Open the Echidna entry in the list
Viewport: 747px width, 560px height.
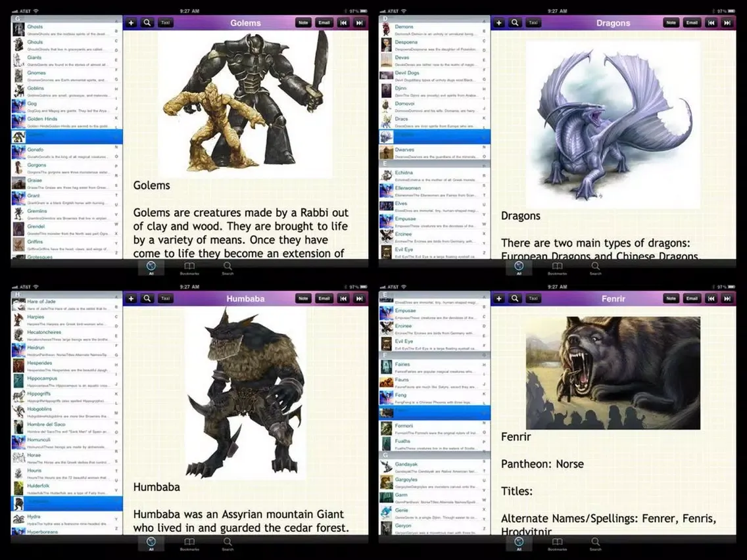pyautogui.click(x=431, y=175)
